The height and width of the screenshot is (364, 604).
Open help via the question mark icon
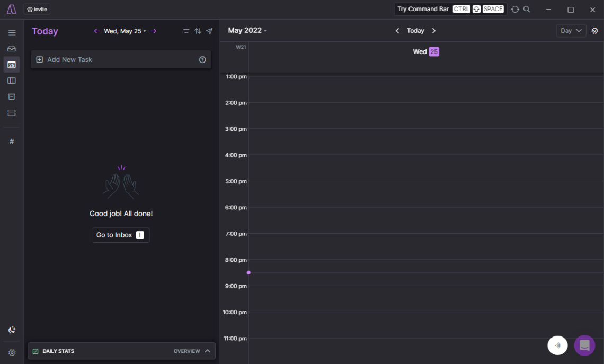[202, 59]
